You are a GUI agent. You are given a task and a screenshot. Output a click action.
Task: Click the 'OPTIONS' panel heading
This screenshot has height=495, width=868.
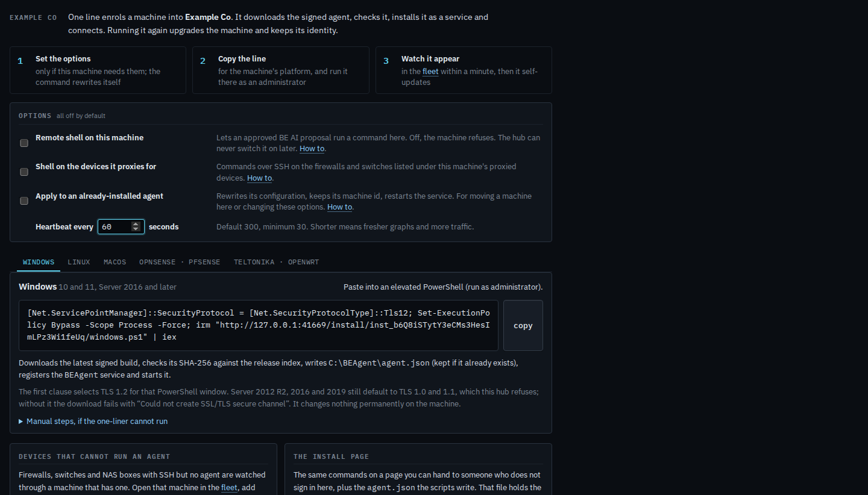[35, 116]
